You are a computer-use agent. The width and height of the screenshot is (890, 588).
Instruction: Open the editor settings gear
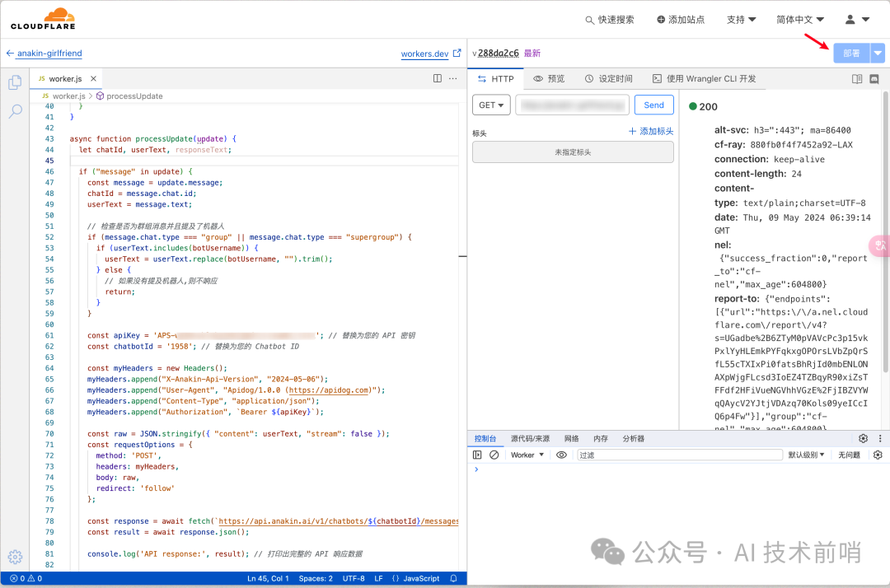16,557
